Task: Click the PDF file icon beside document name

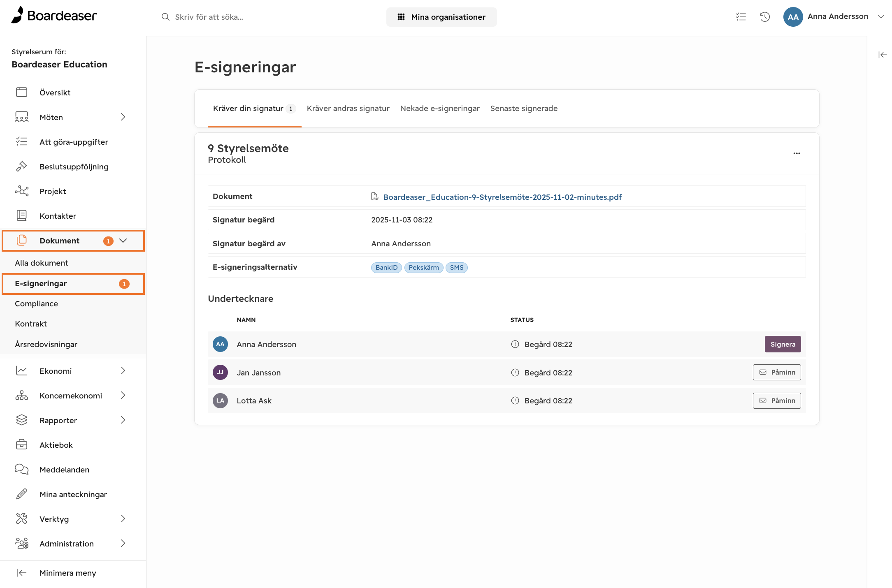Action: (x=374, y=197)
